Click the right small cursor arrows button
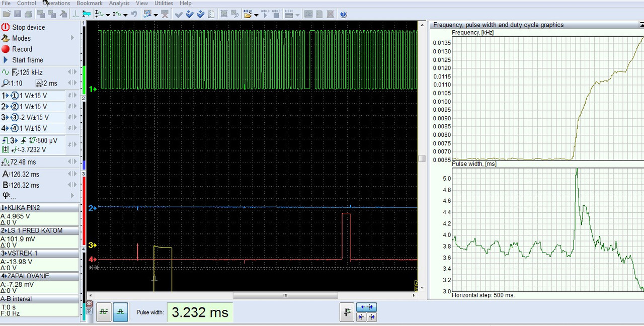 click(371, 317)
